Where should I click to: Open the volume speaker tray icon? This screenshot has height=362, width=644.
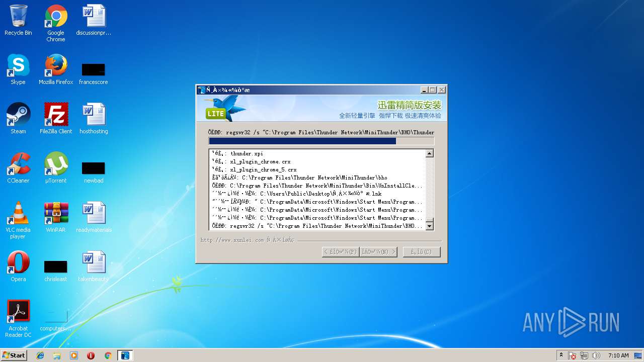596,355
